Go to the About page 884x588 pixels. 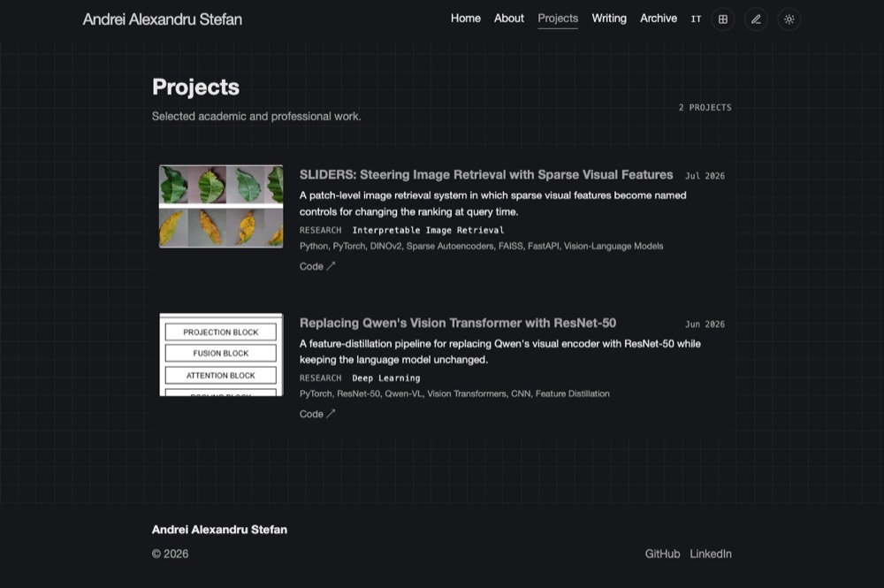509,19
